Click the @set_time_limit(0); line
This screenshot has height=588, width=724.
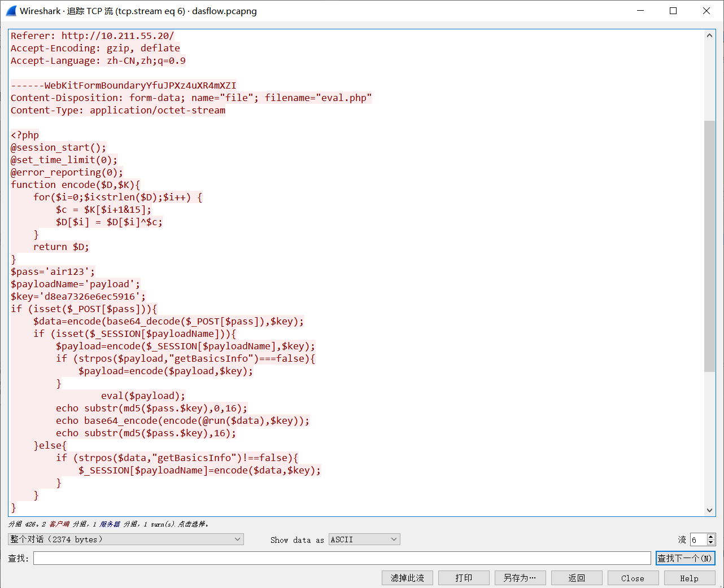64,160
